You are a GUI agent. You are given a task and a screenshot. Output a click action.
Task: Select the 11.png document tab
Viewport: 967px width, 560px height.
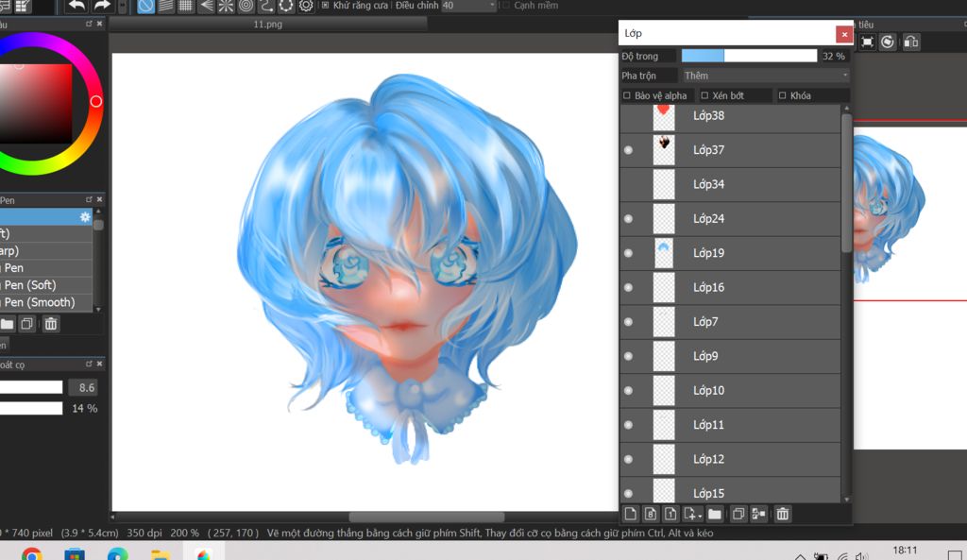(x=267, y=24)
